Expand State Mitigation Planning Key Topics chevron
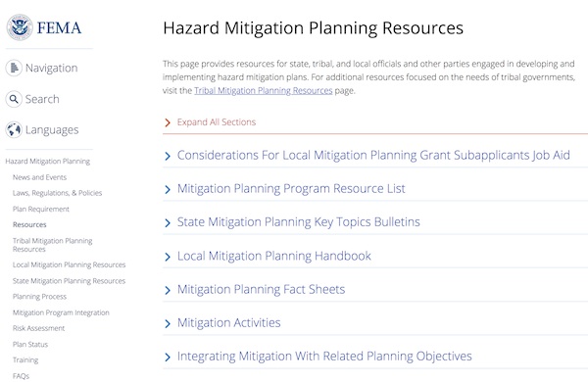 [168, 222]
